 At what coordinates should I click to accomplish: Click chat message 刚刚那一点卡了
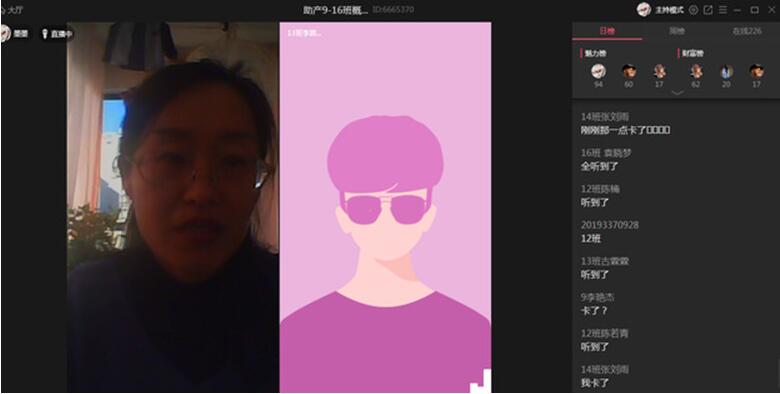coord(625,130)
